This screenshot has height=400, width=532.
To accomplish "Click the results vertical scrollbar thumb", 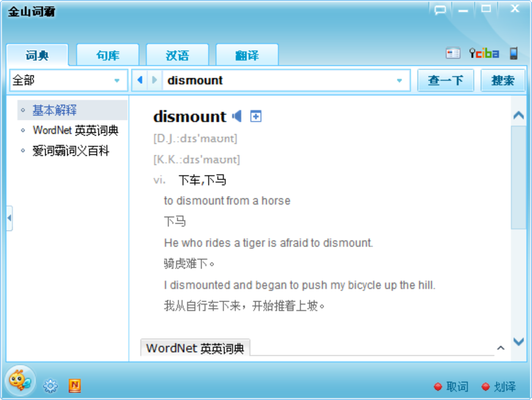I will pyautogui.click(x=518, y=177).
